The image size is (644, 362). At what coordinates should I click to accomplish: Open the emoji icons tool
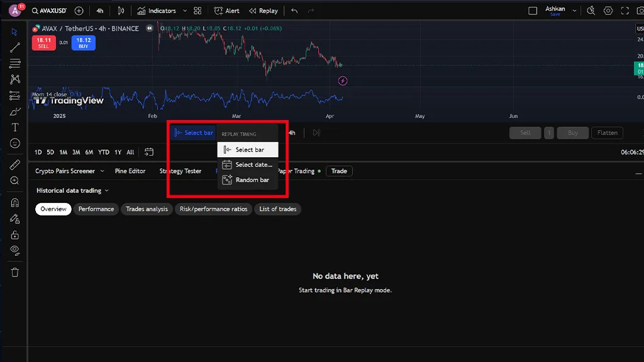pos(15,143)
